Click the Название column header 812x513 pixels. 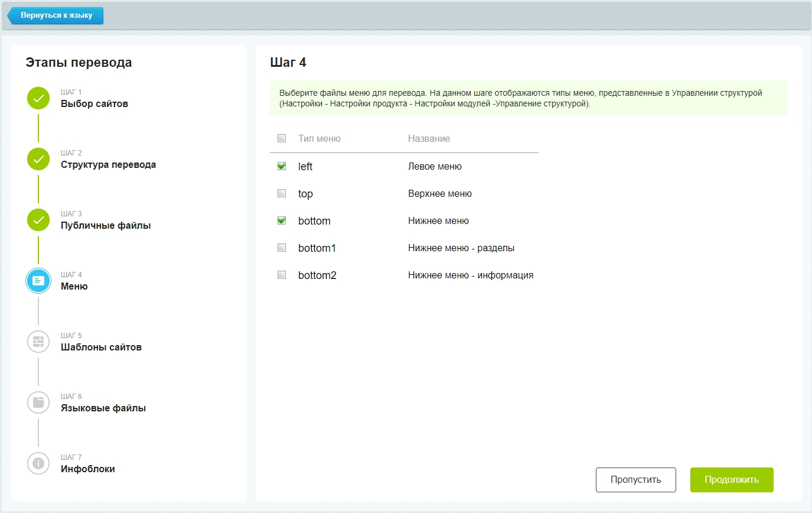[429, 138]
